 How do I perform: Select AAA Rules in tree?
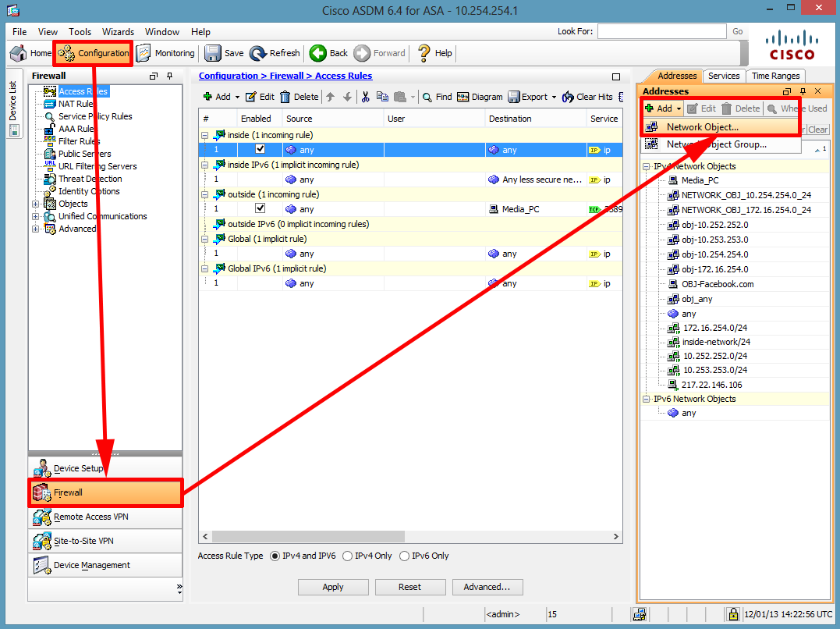[69, 129]
